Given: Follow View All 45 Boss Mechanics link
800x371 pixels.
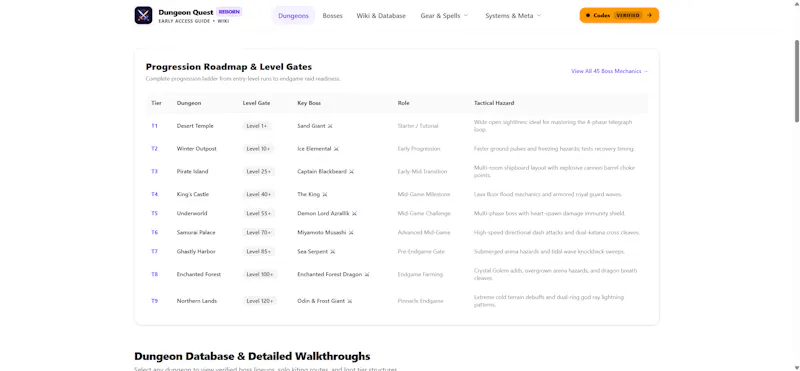Looking at the screenshot, I should (x=609, y=71).
